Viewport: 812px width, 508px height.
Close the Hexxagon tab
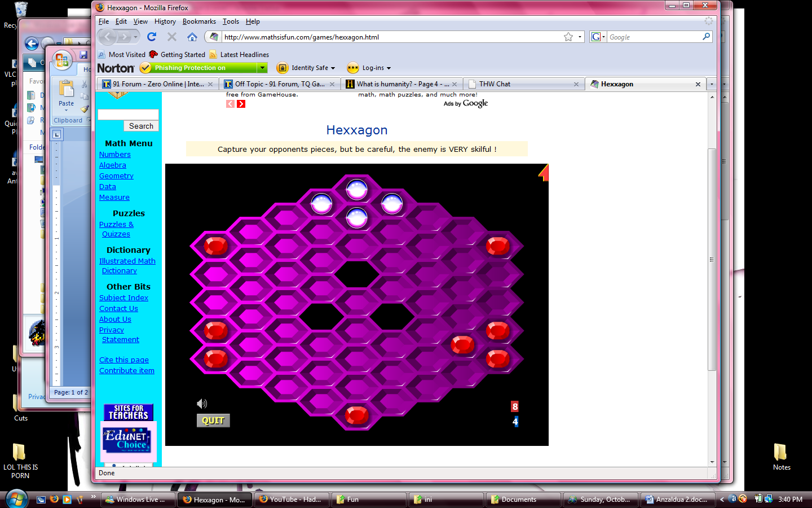click(698, 84)
